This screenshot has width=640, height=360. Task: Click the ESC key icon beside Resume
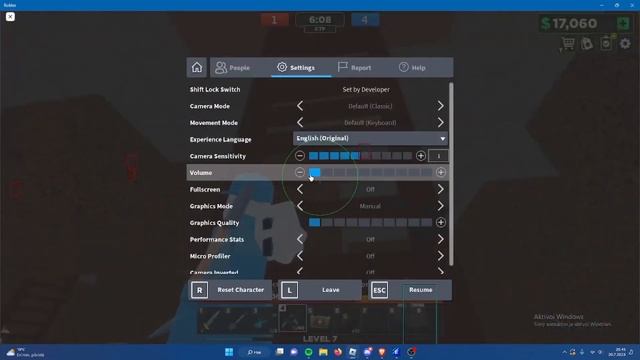380,290
